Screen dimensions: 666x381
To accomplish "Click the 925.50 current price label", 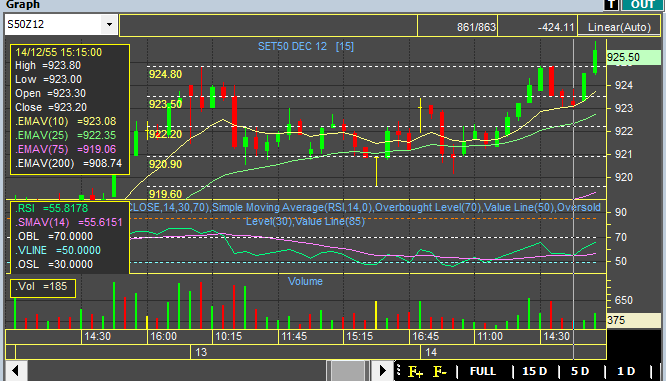I will tap(633, 58).
